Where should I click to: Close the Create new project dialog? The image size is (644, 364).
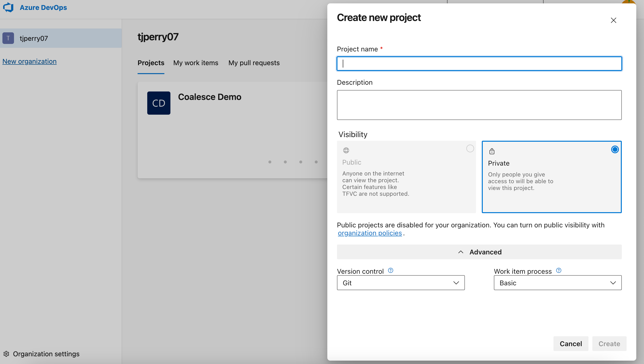point(614,20)
